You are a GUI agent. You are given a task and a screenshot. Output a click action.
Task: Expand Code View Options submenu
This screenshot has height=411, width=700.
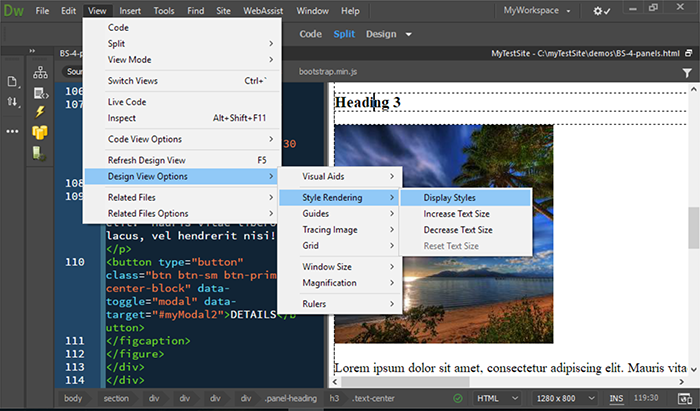click(182, 139)
